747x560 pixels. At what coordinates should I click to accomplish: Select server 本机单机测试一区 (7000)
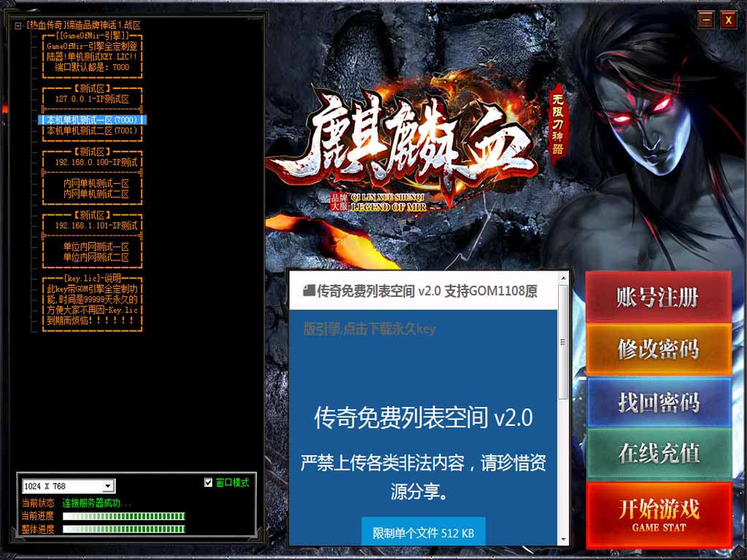pos(92,120)
